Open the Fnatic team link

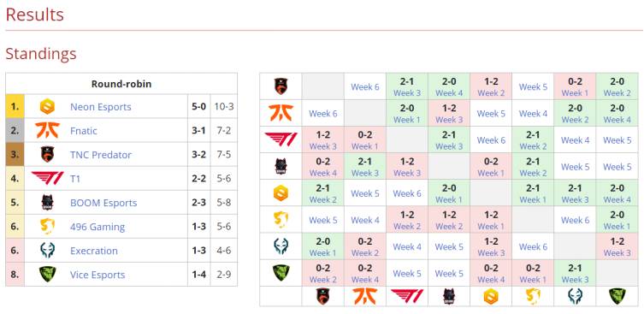[x=84, y=131]
